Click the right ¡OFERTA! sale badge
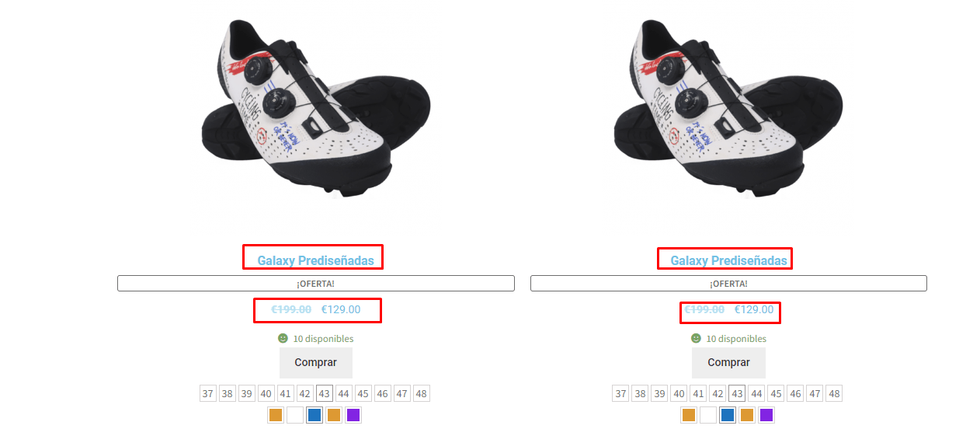Image resolution: width=980 pixels, height=443 pixels. click(728, 284)
